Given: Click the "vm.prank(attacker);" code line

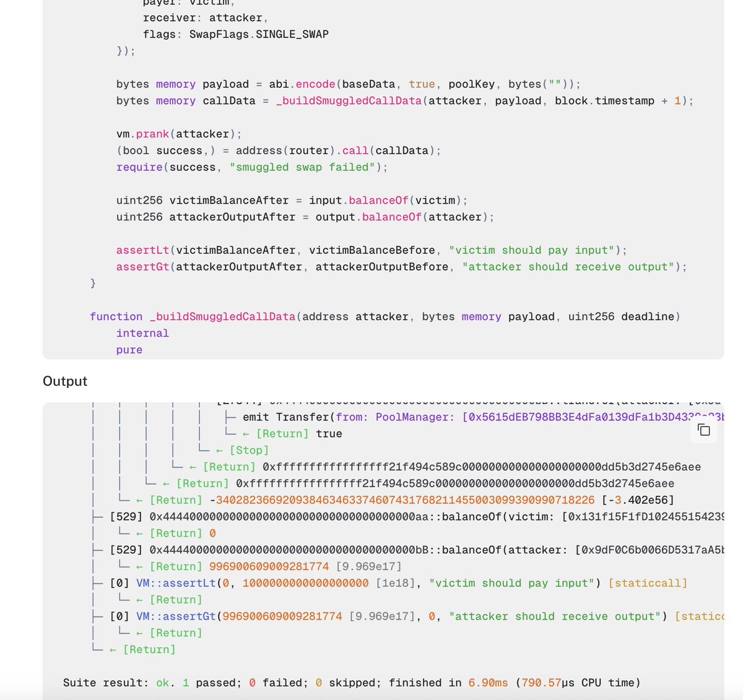Looking at the screenshot, I should coord(179,134).
